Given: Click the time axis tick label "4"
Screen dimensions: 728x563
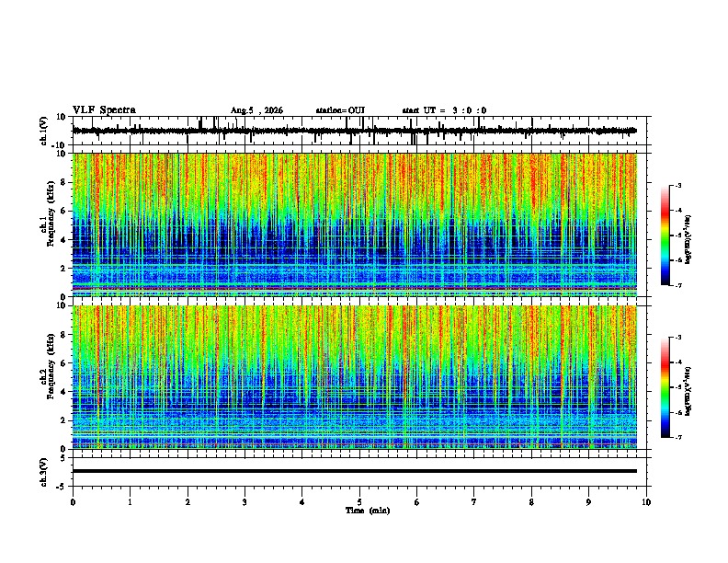Looking at the screenshot, I should point(302,502).
